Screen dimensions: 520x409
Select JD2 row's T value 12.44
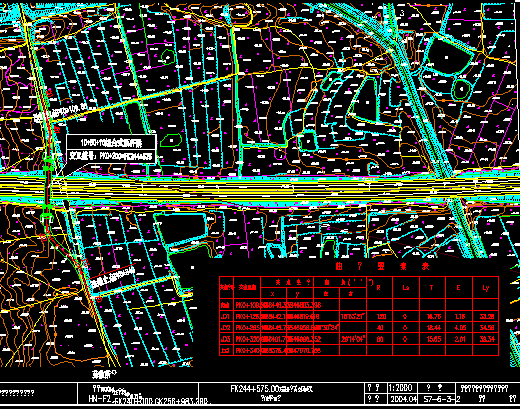(433, 328)
